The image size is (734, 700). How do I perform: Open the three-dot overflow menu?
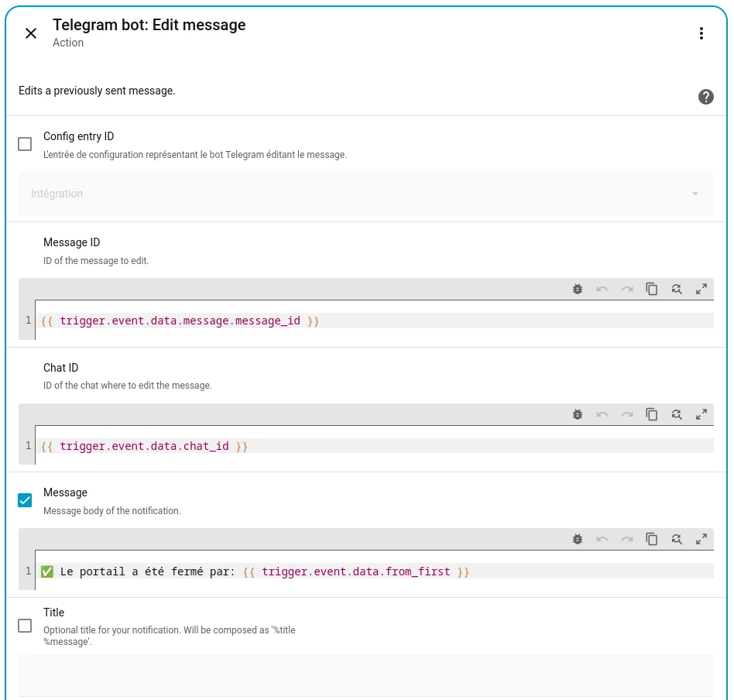701,33
